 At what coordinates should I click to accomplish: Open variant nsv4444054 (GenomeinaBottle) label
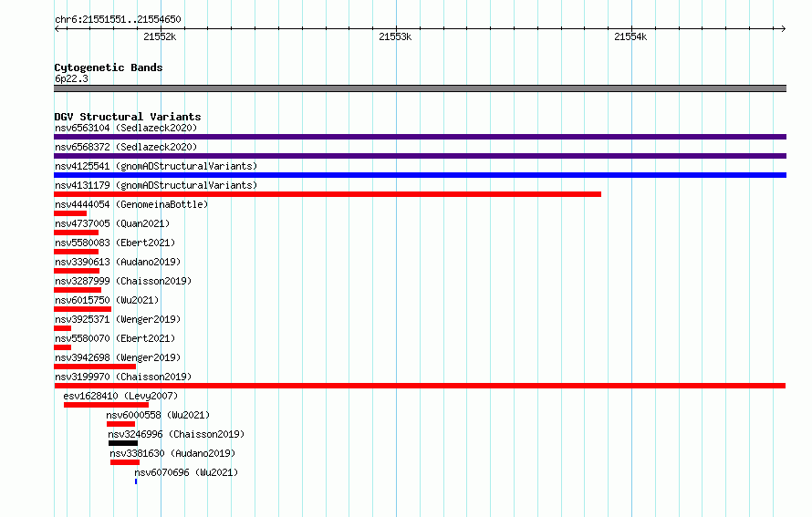(x=131, y=204)
